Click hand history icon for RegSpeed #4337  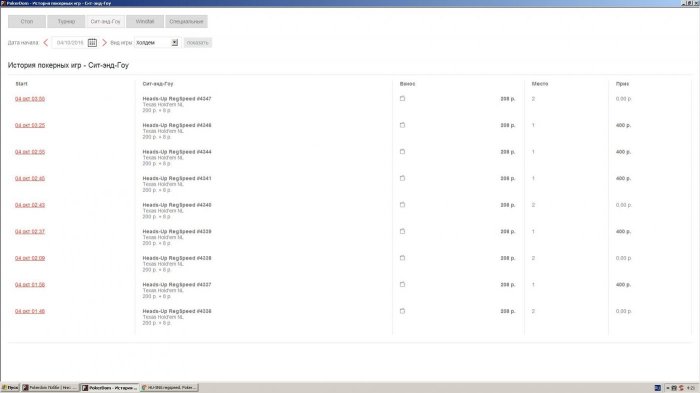point(402,284)
